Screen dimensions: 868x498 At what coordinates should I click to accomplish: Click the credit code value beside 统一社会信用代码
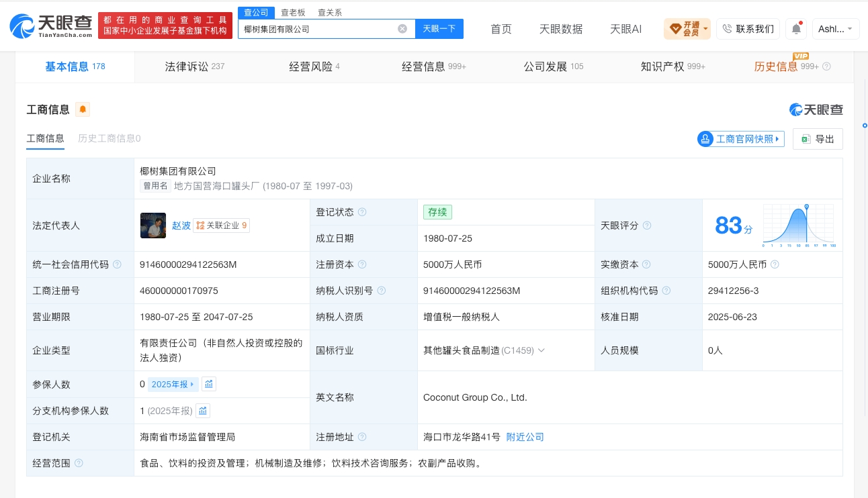coord(188,264)
